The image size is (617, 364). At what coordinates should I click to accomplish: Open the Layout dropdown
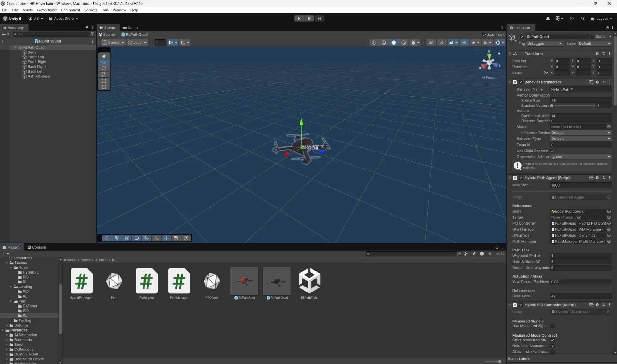[x=601, y=19]
